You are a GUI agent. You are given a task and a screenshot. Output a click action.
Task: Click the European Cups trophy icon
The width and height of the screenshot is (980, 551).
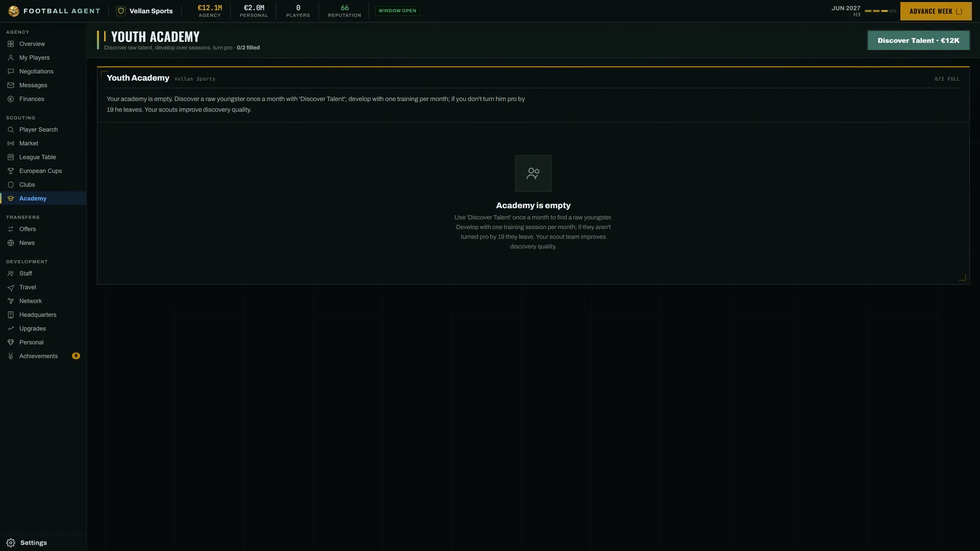11,171
